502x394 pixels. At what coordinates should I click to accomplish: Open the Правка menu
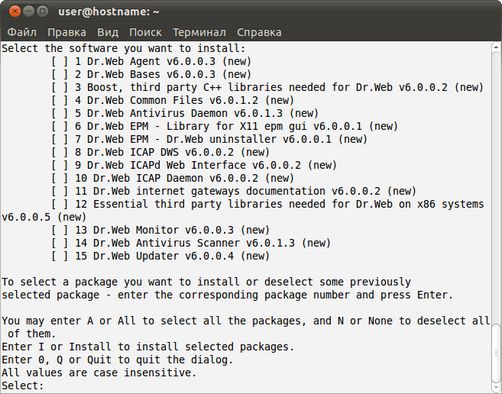pyautogui.click(x=67, y=32)
